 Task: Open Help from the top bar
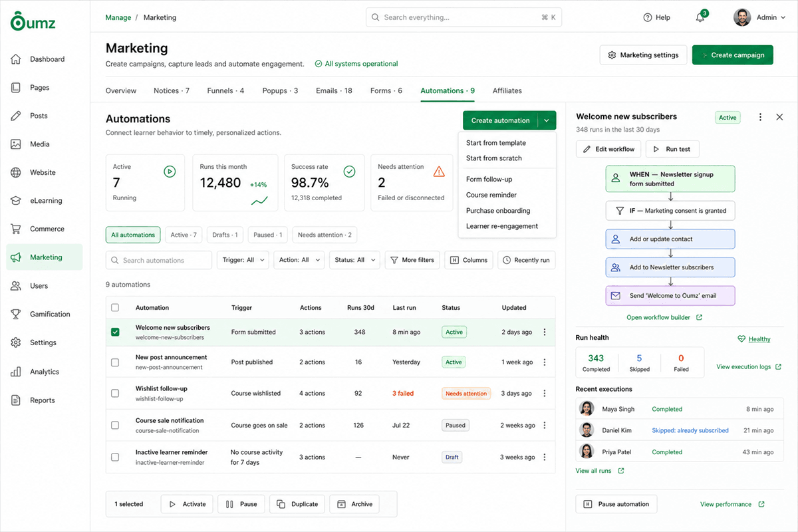tap(657, 17)
